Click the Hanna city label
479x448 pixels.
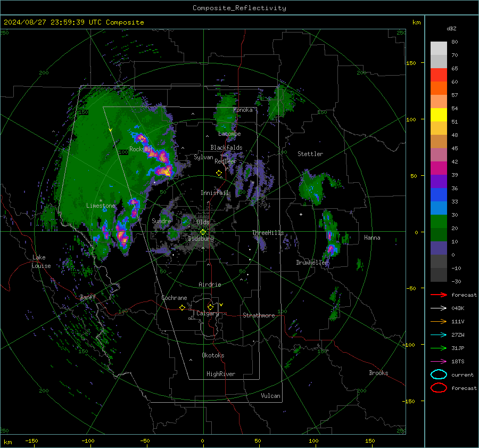(x=372, y=238)
